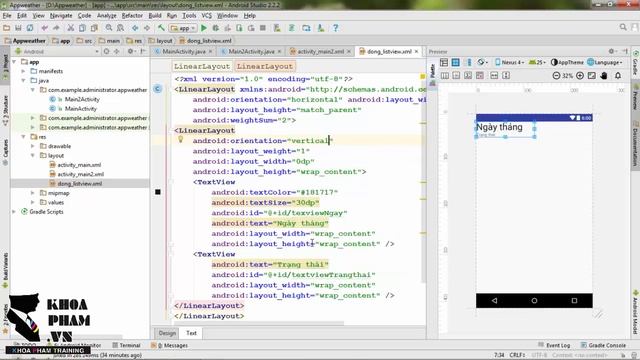Click the Synchronize toolbar icon
Viewport: 640px width, 360px height.
click(x=30, y=28)
